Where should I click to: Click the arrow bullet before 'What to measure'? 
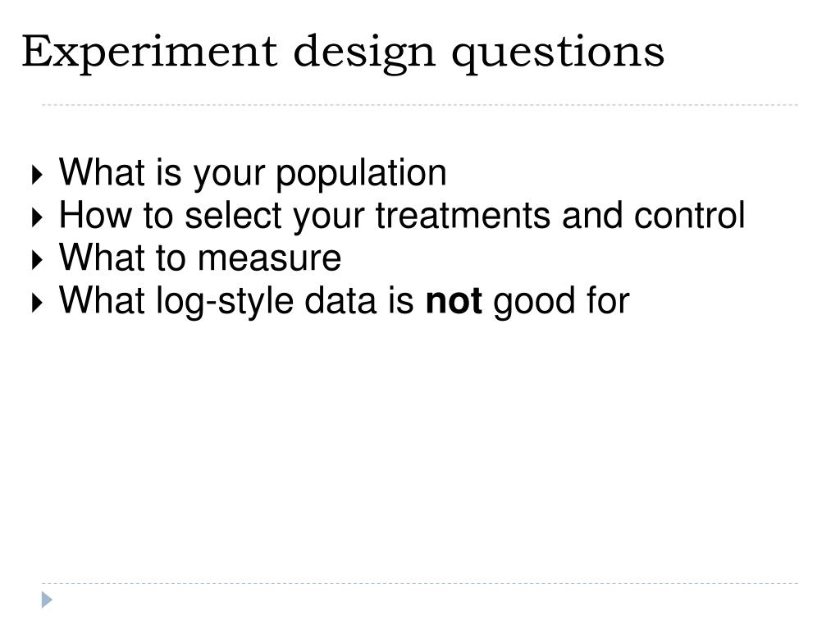[37, 260]
